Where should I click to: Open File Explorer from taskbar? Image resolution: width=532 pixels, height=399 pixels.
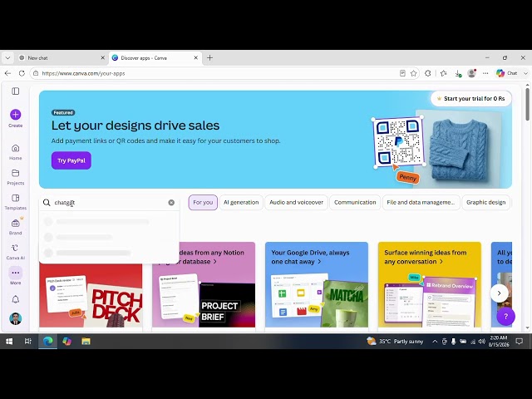click(86, 342)
